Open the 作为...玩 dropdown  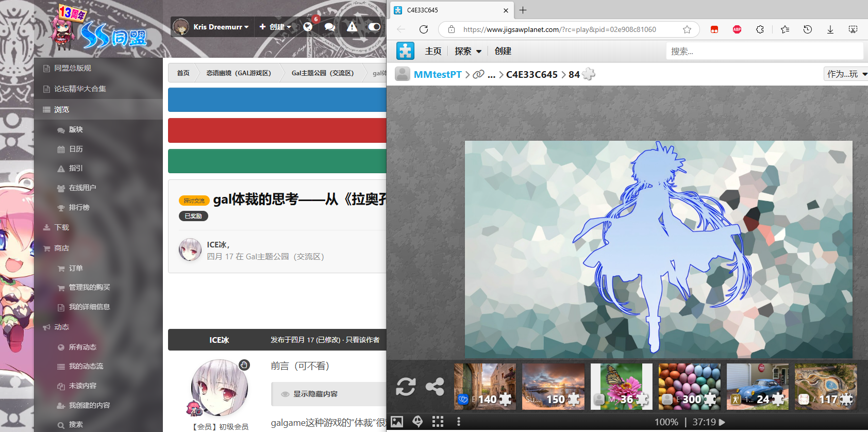(x=846, y=74)
